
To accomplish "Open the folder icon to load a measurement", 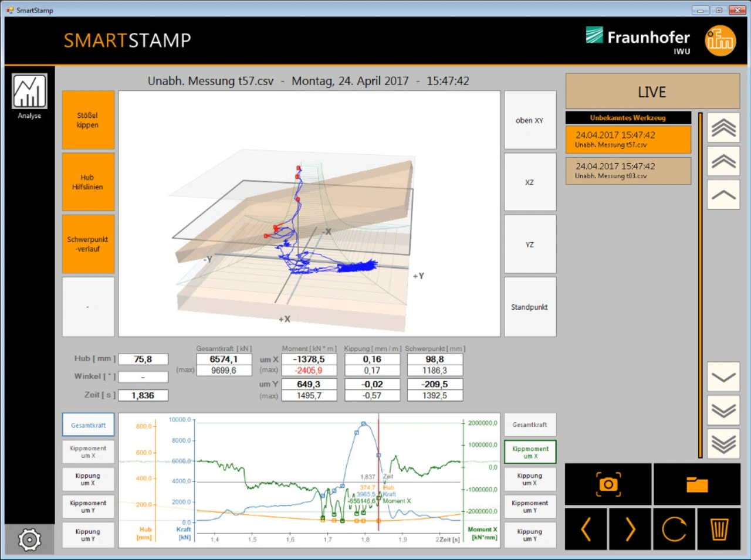I will coord(696,484).
